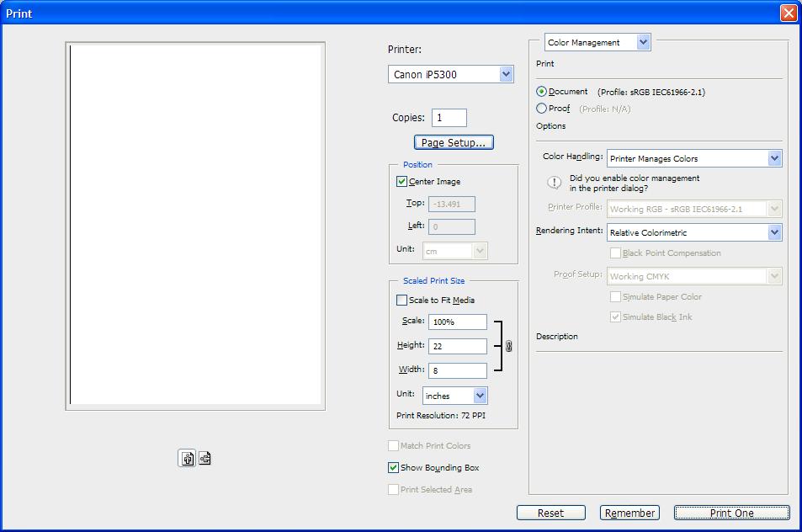Open the Position unit dropdown showing cm
802x532 pixels.
(454, 251)
